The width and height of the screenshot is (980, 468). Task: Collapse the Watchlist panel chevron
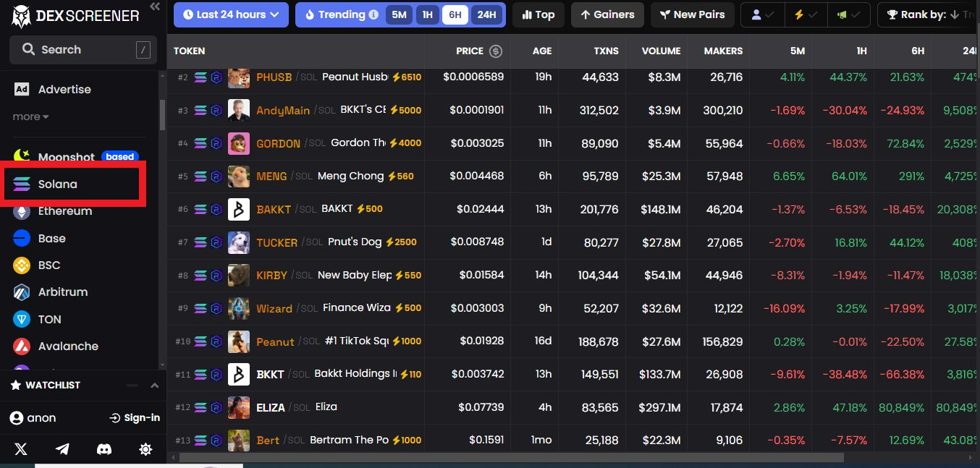pos(154,386)
